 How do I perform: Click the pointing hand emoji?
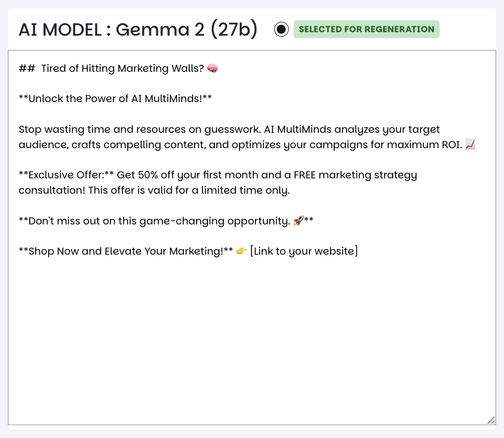coord(242,251)
